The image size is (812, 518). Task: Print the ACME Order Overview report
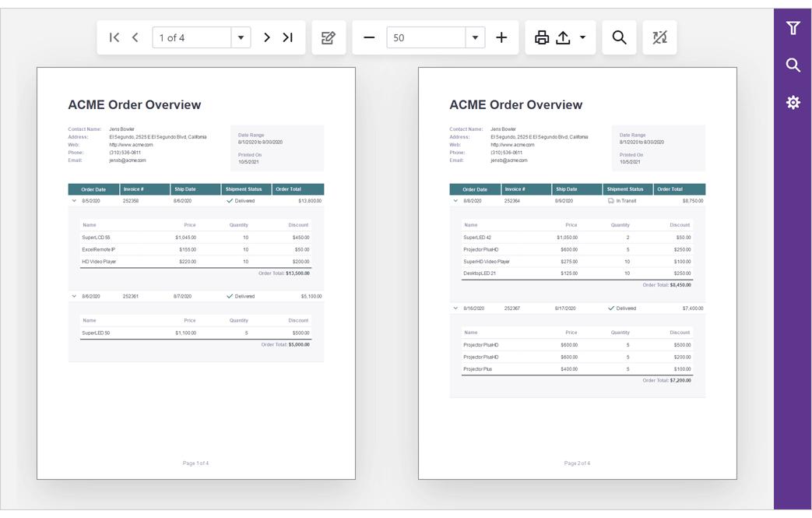coord(542,37)
